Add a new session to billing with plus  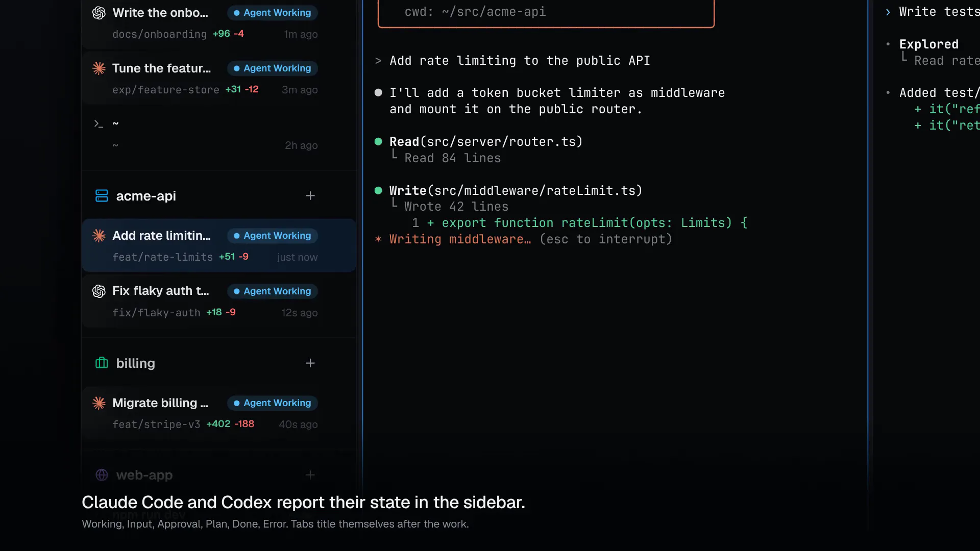pyautogui.click(x=310, y=363)
